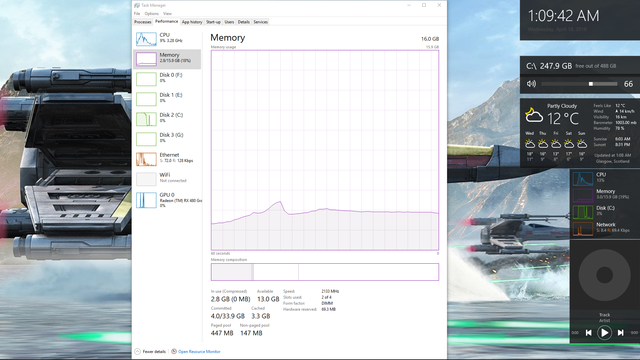The height and width of the screenshot is (360, 640).
Task: Open Resource Monitor link
Action: [199, 351]
